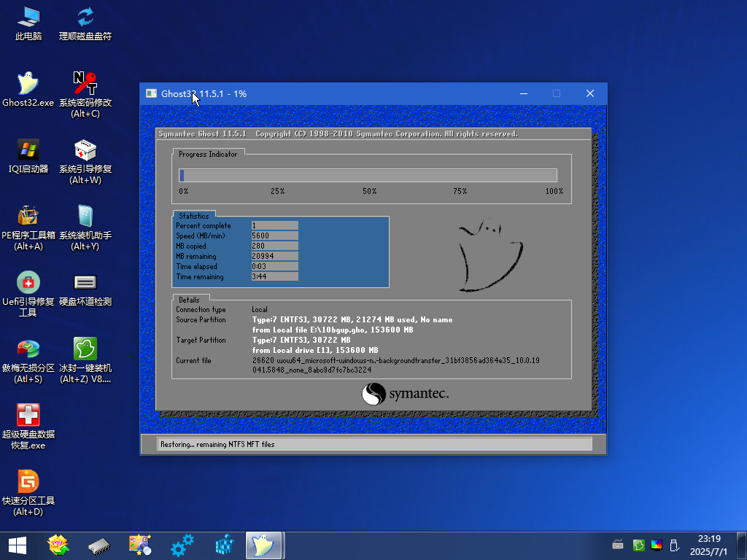Viewport: 747px width, 560px height.
Task: Click the Ghost32 window title bar icon
Action: (152, 93)
